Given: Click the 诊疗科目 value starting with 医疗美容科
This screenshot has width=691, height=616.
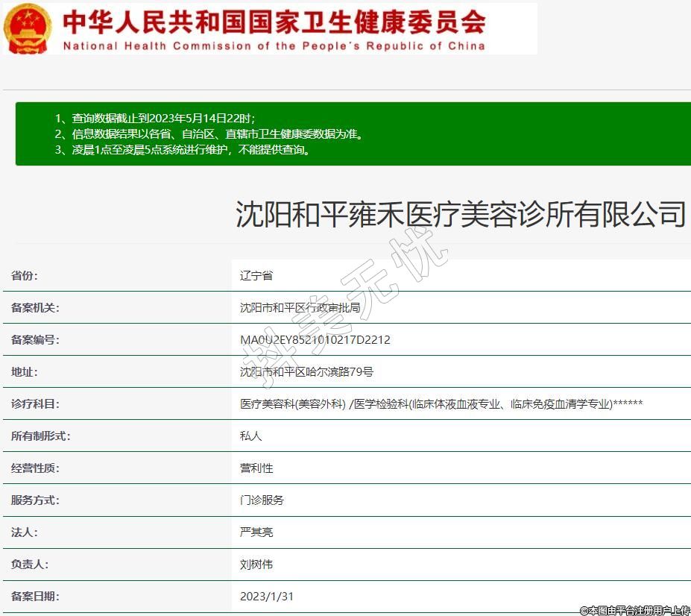Looking at the screenshot, I should (x=441, y=404).
